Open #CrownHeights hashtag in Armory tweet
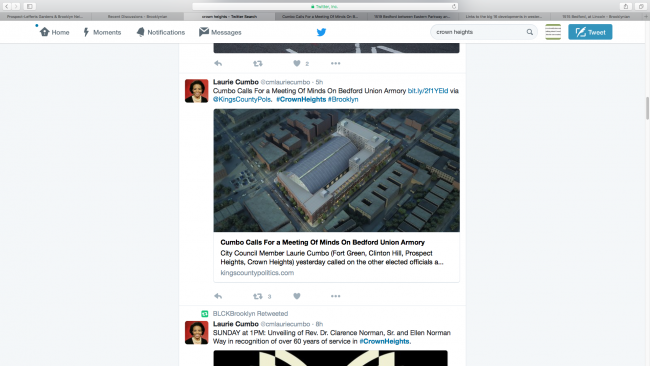Image resolution: width=650 pixels, height=366 pixels. coord(301,99)
